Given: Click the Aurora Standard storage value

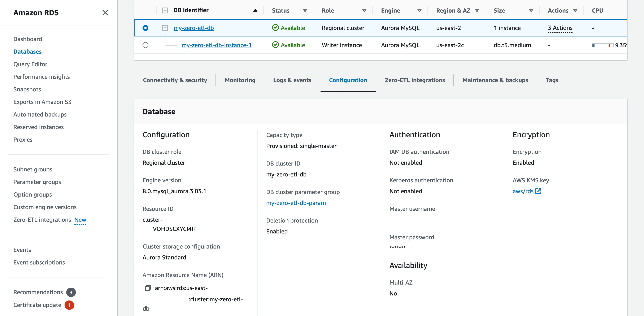Looking at the screenshot, I should [x=164, y=257].
